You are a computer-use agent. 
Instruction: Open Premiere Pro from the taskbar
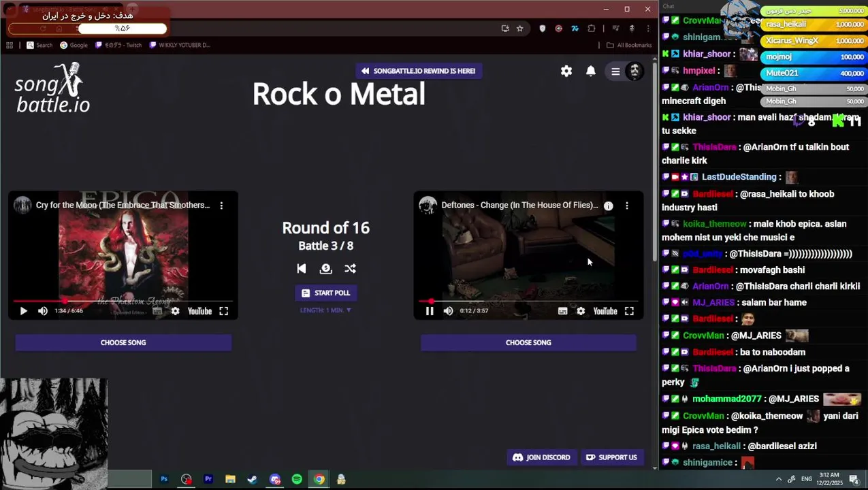point(208,479)
